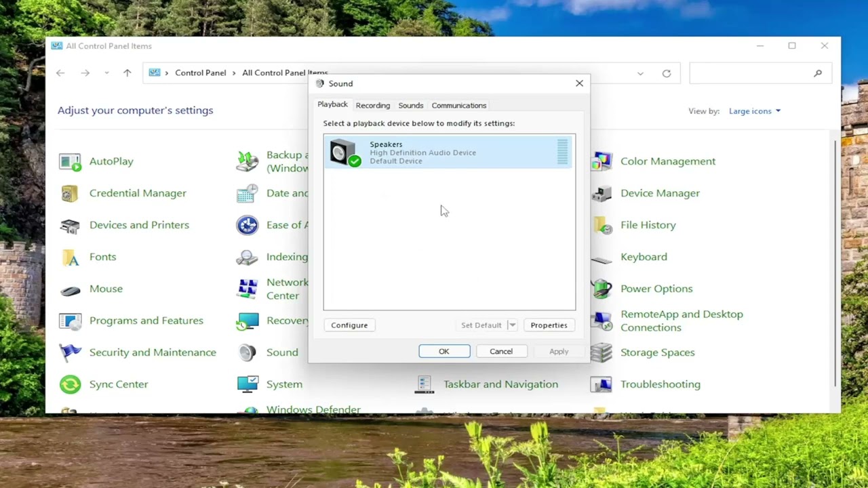Screen dimensions: 868x488
Task: Click the Speakers volume level meter
Action: tap(562, 152)
